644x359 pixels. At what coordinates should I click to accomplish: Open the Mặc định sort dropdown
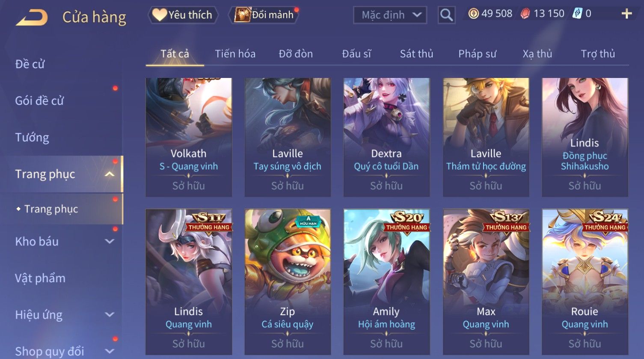point(390,15)
